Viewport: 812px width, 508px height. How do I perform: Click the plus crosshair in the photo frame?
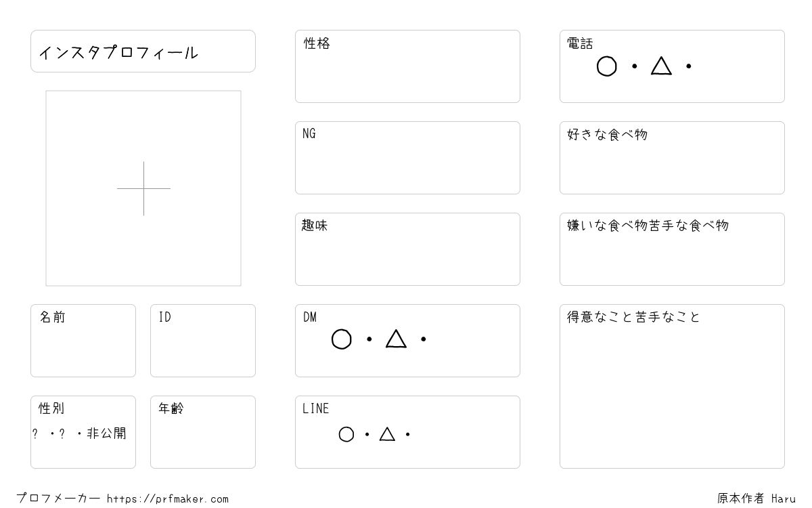[143, 188]
